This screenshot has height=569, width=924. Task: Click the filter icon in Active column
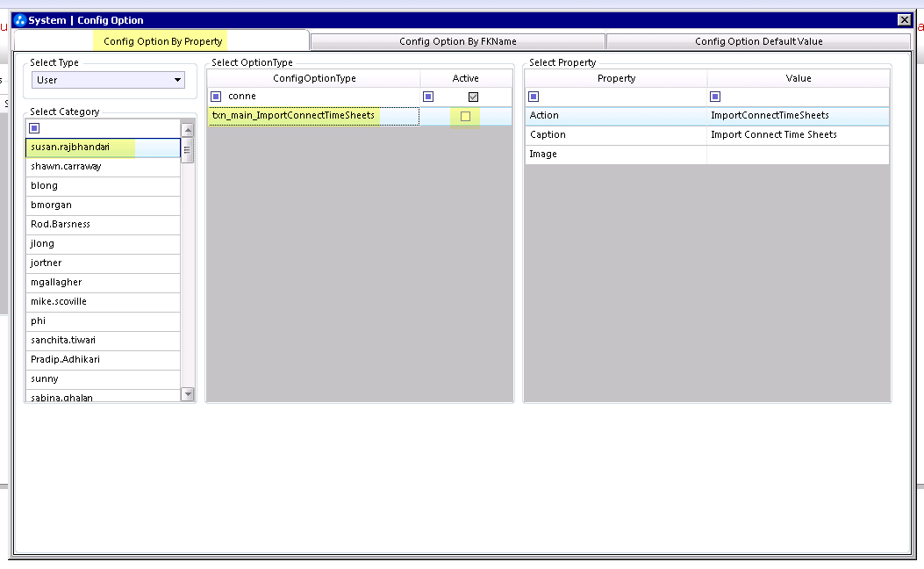click(428, 96)
